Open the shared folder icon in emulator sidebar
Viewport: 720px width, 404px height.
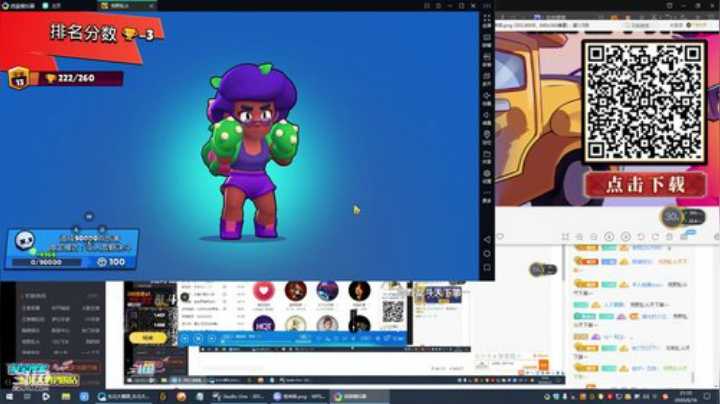pyautogui.click(x=487, y=154)
